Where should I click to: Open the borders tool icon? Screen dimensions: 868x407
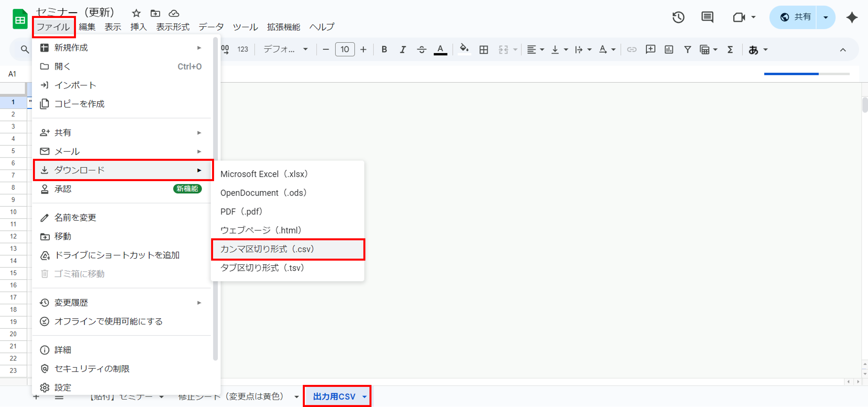tap(484, 50)
